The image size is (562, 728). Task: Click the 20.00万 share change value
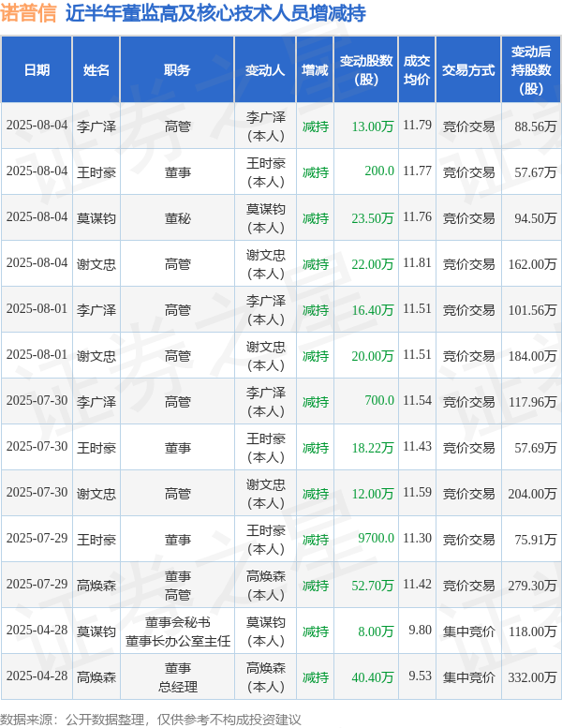(373, 356)
